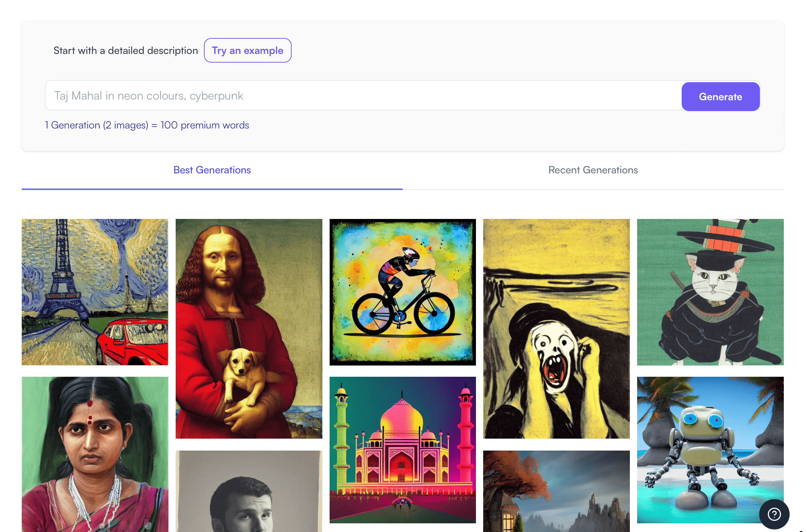
Task: Focus the image description input field
Action: coord(362,96)
